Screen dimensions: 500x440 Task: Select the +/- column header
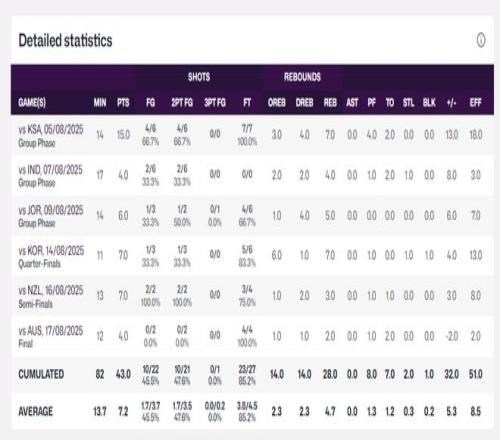point(451,103)
